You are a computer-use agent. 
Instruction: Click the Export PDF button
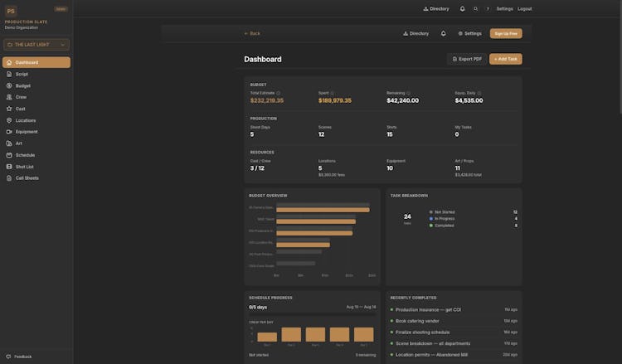tap(467, 59)
